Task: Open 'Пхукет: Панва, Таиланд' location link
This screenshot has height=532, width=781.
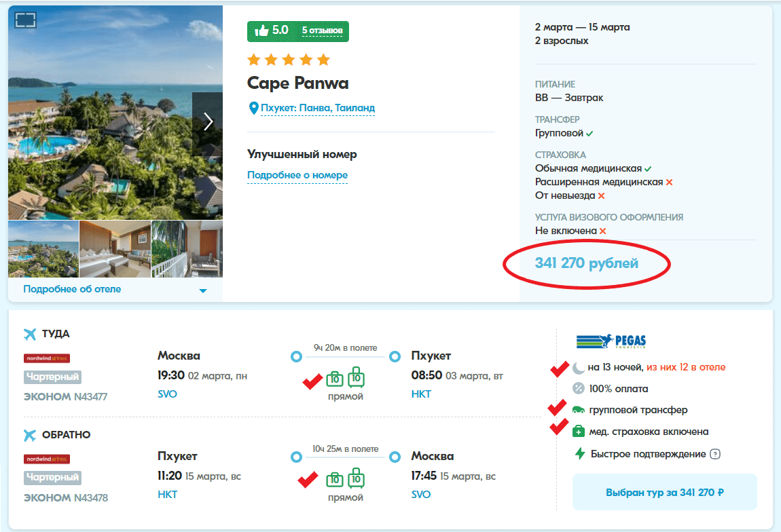Action: (x=317, y=108)
